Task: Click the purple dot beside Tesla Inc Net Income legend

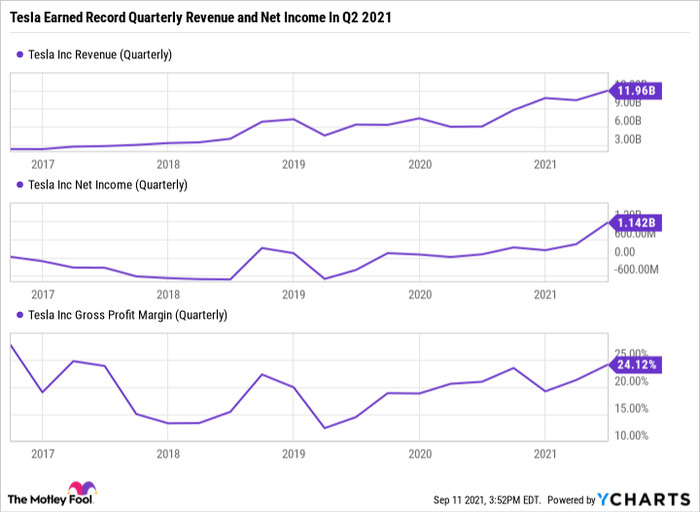Action: click(20, 185)
